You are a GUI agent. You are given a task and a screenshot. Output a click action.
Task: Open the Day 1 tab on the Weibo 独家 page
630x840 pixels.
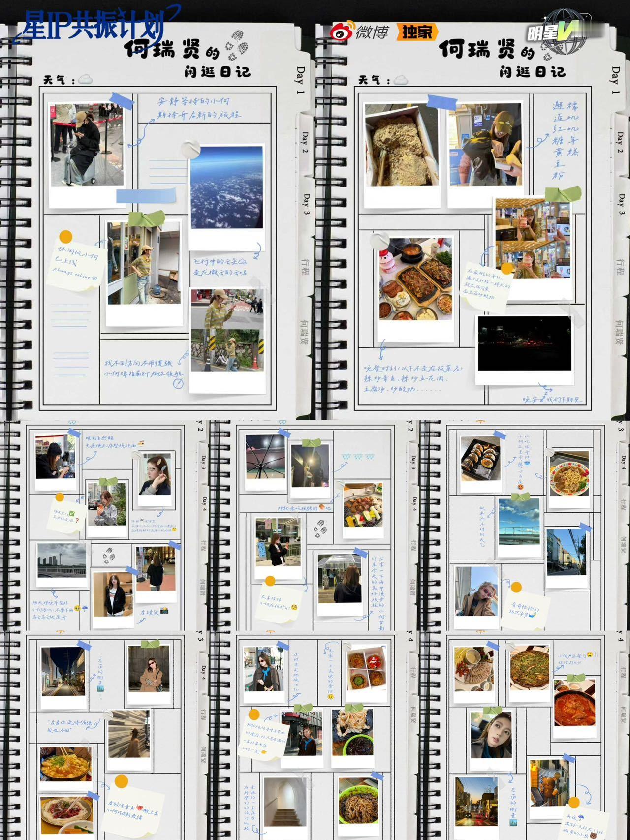pyautogui.click(x=616, y=81)
